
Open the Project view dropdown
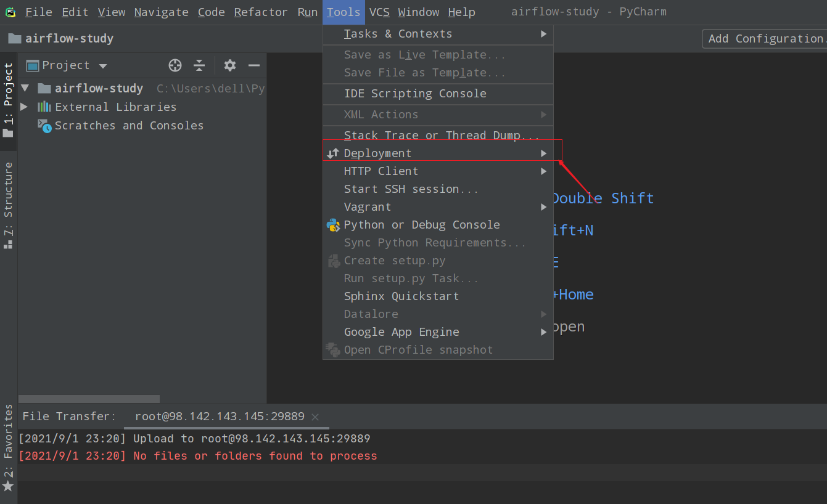(103, 66)
